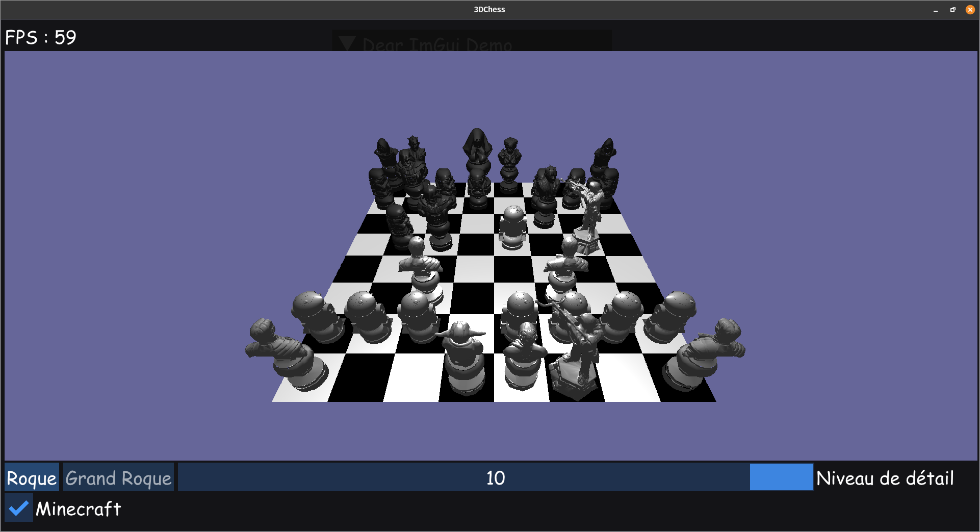
Task: Click the black rook at the far right
Action: point(607,153)
